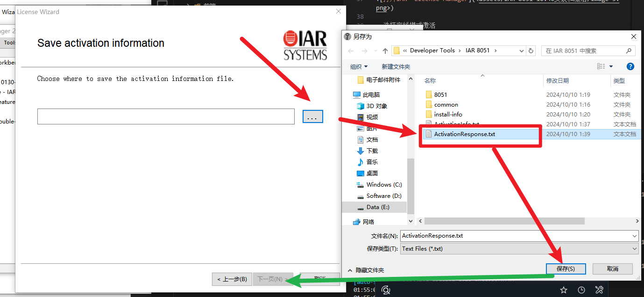The width and height of the screenshot is (644, 297).
Task: Click the star icon in bottom bar
Action: coord(564,290)
